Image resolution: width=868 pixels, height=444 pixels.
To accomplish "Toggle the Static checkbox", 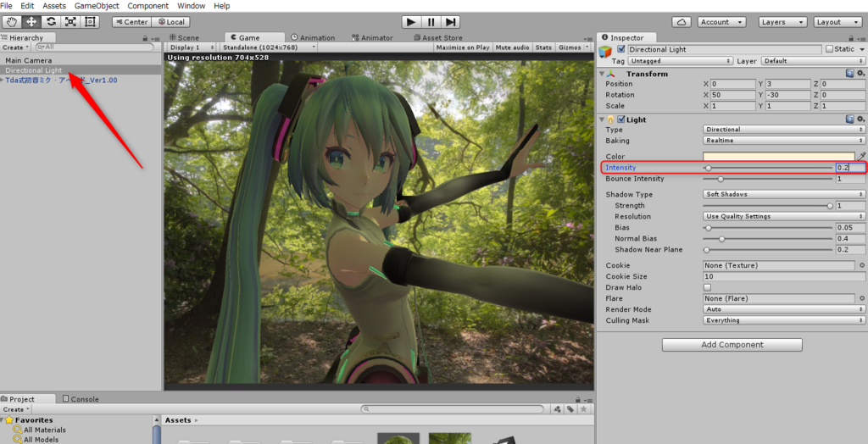I will (x=829, y=49).
